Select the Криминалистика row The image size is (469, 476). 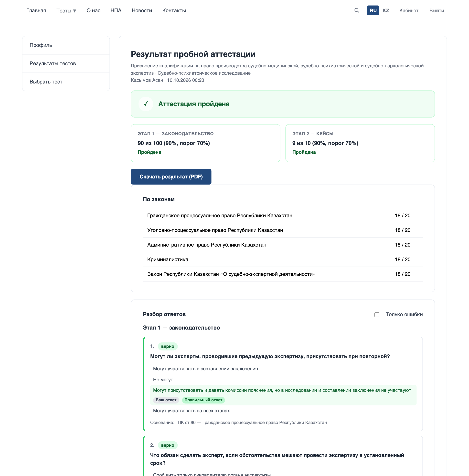click(x=283, y=259)
